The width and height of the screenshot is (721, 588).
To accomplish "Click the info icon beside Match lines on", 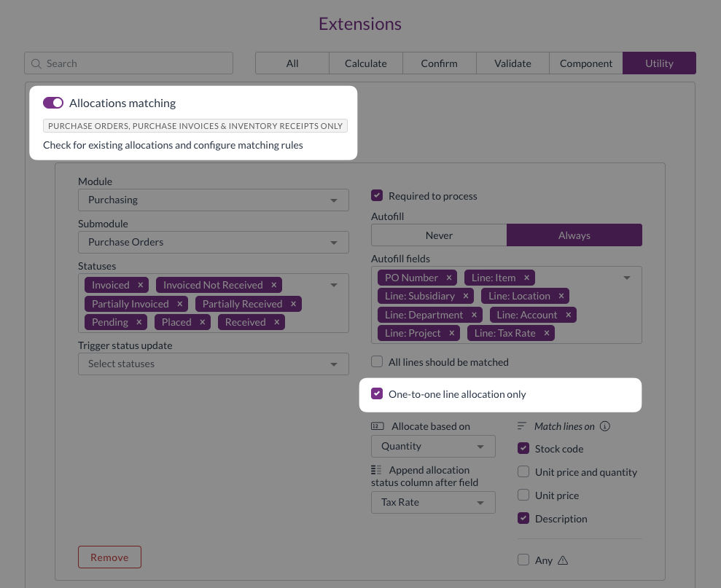I will pos(604,426).
